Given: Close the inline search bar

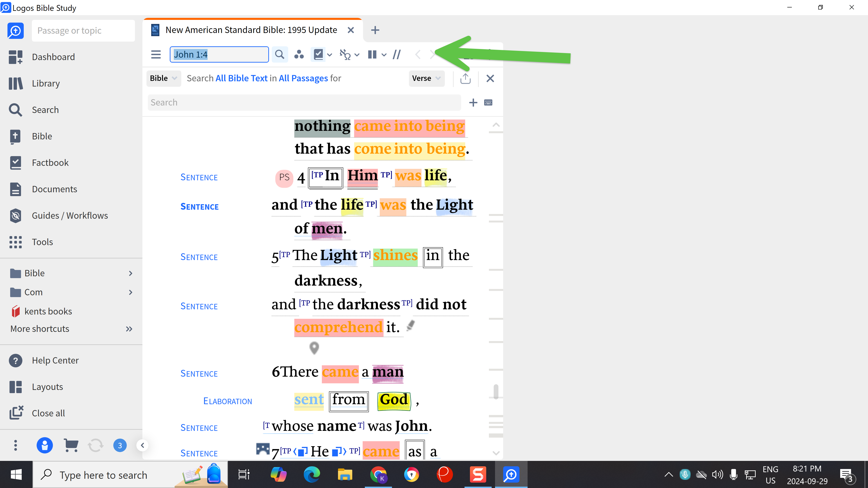Looking at the screenshot, I should [x=490, y=78].
